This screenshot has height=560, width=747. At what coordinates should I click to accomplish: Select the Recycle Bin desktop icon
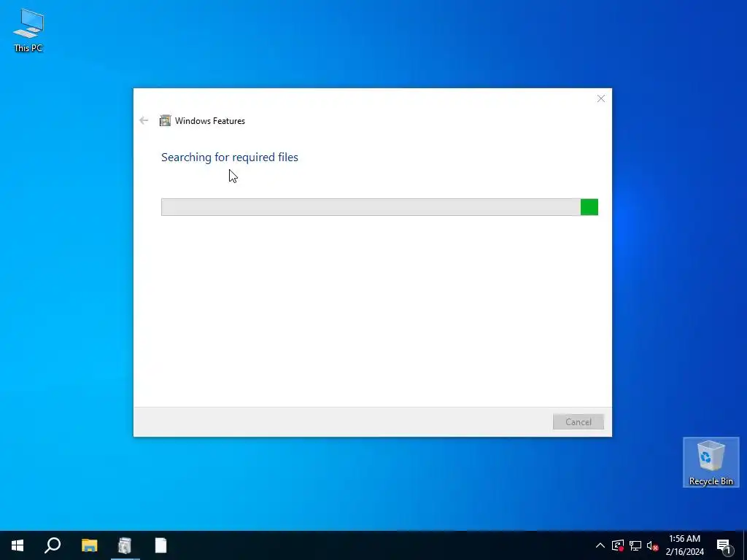[x=711, y=462]
